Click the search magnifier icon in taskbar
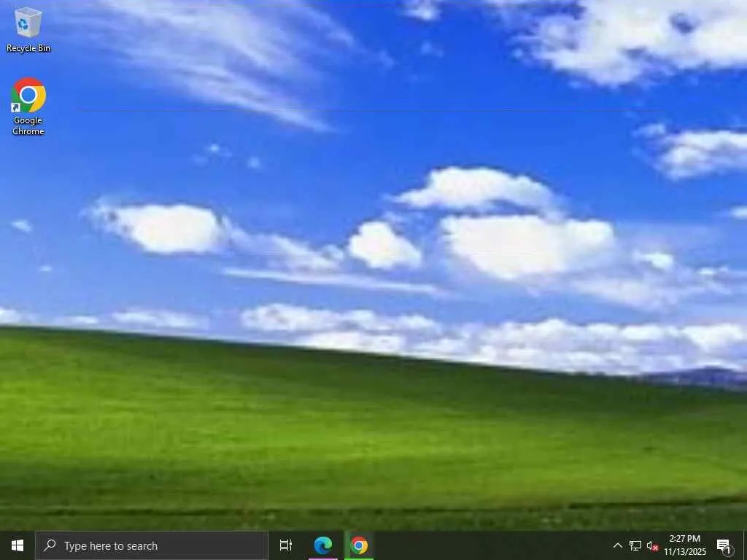Image resolution: width=747 pixels, height=560 pixels. point(50,545)
